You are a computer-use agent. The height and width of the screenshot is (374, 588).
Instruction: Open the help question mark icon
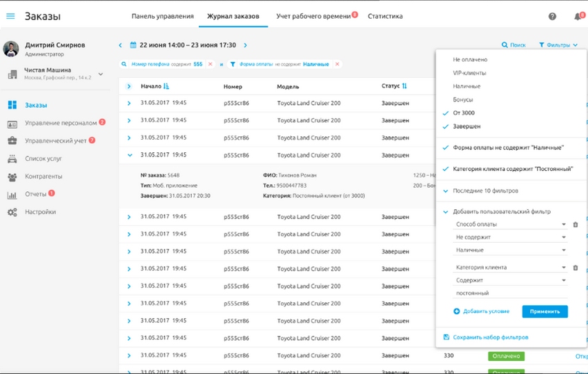click(x=552, y=17)
